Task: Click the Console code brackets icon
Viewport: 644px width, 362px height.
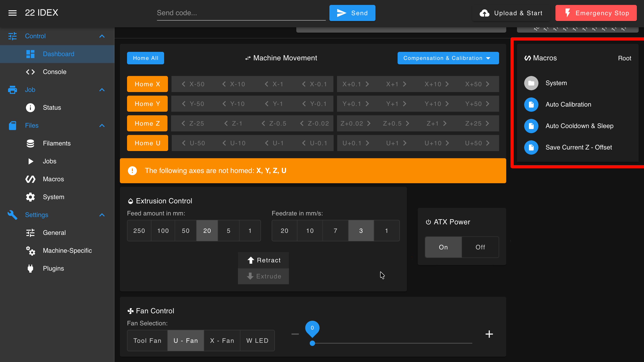Action: pos(30,72)
